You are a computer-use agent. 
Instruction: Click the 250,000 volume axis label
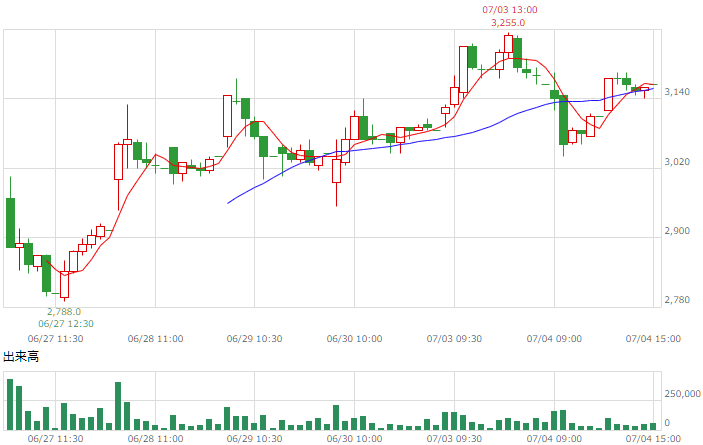[x=682, y=393]
